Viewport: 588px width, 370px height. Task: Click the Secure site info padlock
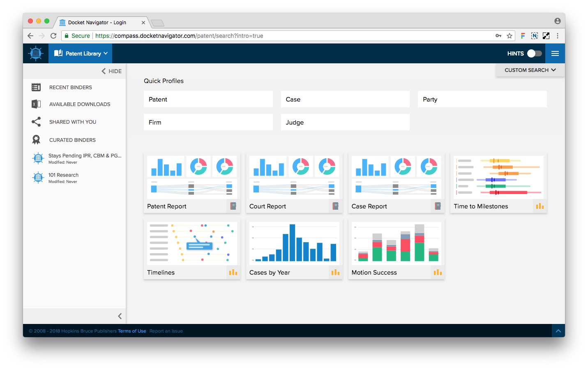[x=67, y=36]
